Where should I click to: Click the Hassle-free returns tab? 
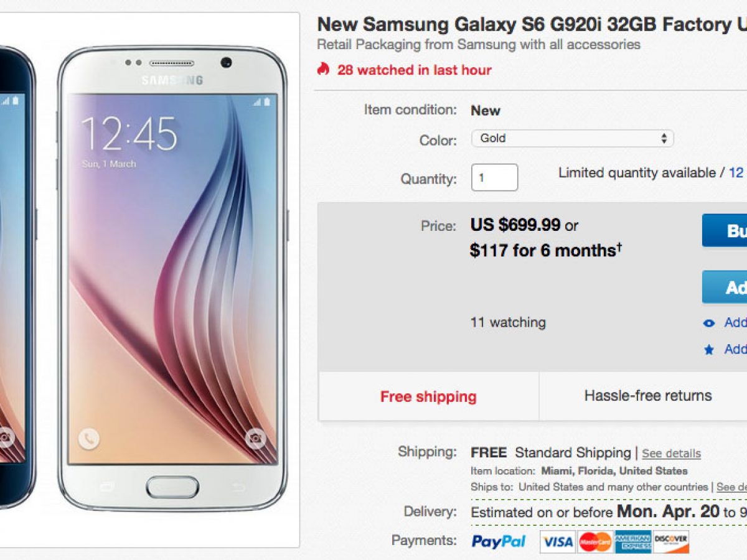click(647, 396)
